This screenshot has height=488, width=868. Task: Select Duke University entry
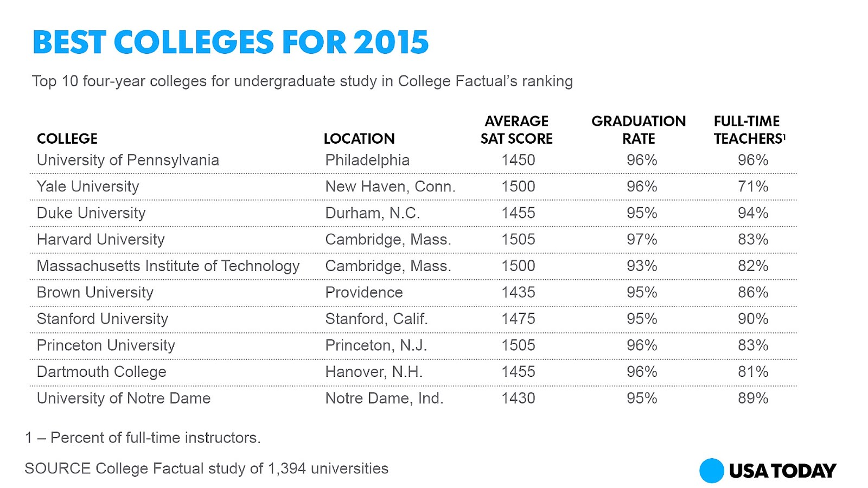pyautogui.click(x=91, y=213)
